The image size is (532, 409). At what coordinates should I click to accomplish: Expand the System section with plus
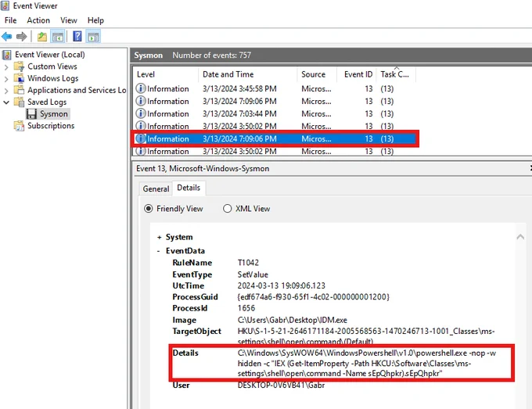pos(159,238)
